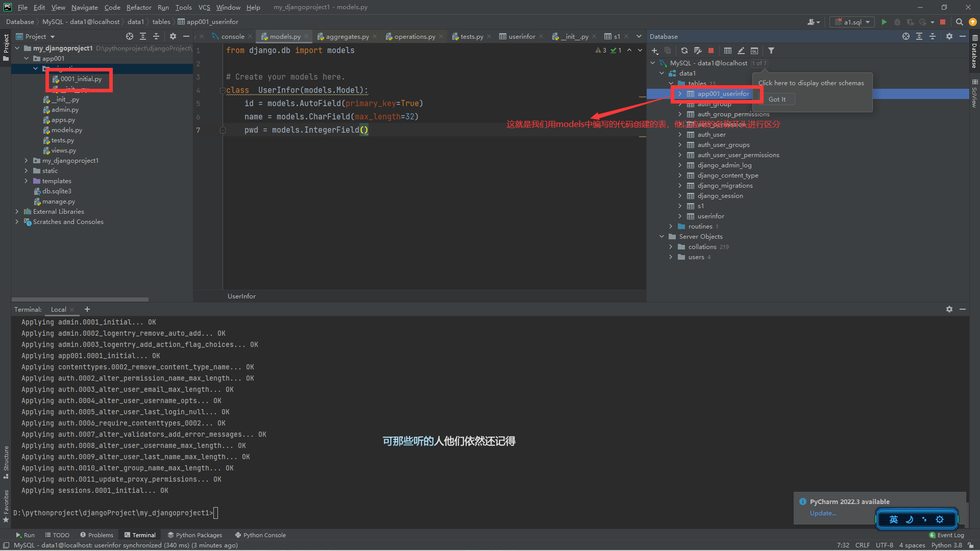This screenshot has width=980, height=551.
Task: Jump to the query console QL icon
Action: point(754,51)
